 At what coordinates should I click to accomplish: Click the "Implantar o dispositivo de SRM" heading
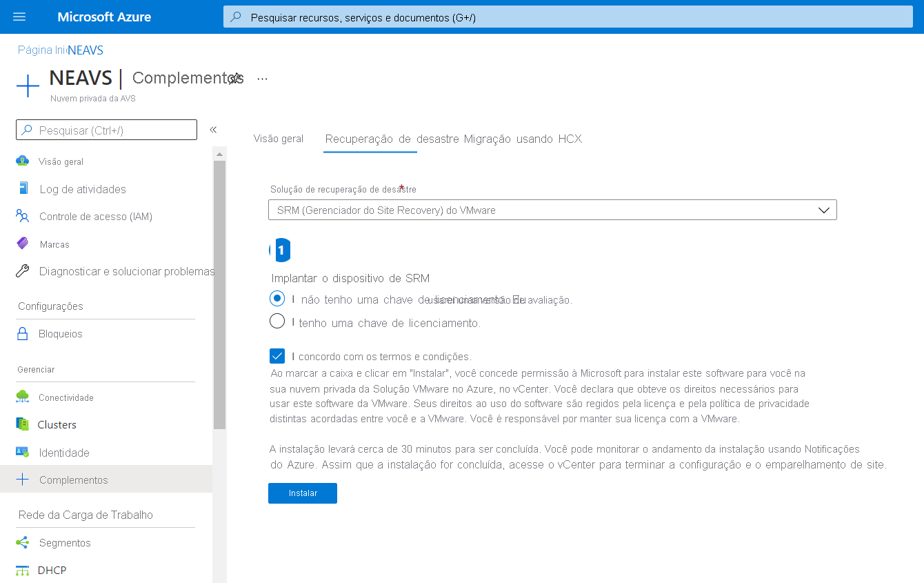point(350,279)
